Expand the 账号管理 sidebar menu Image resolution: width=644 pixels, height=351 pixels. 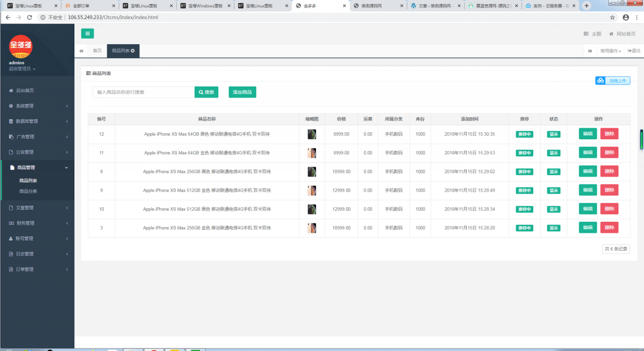pyautogui.click(x=37, y=238)
